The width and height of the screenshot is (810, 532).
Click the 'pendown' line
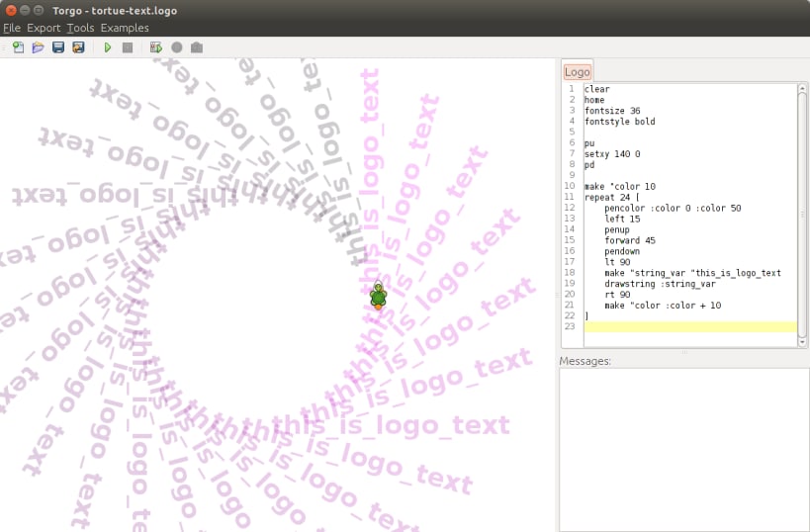622,251
